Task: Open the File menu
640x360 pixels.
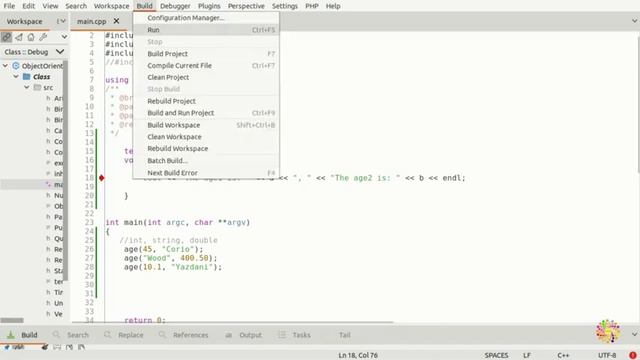Action: pyautogui.click(x=9, y=6)
